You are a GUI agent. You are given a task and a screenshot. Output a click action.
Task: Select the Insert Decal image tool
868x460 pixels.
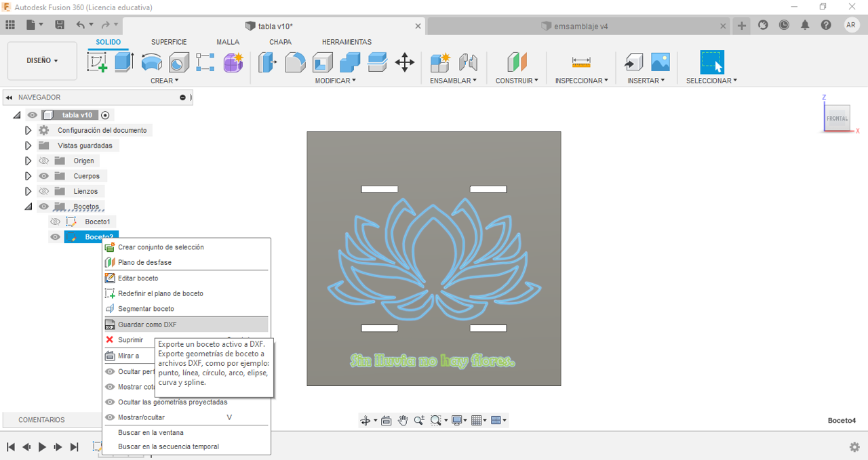pos(660,62)
